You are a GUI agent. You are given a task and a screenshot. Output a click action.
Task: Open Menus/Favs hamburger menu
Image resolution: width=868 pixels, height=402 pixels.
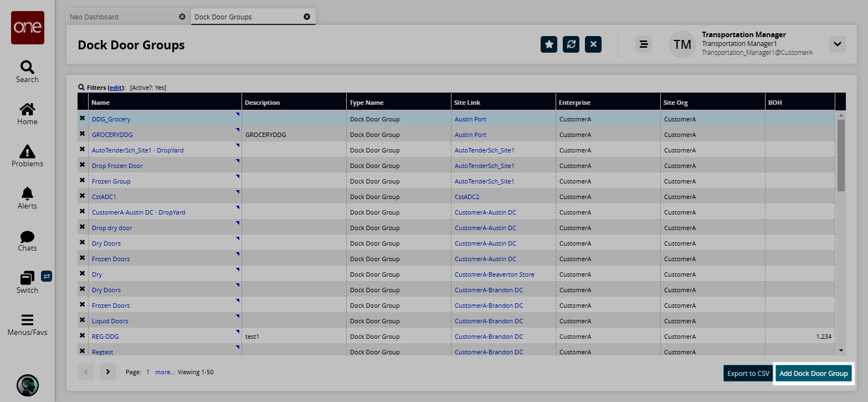[27, 324]
